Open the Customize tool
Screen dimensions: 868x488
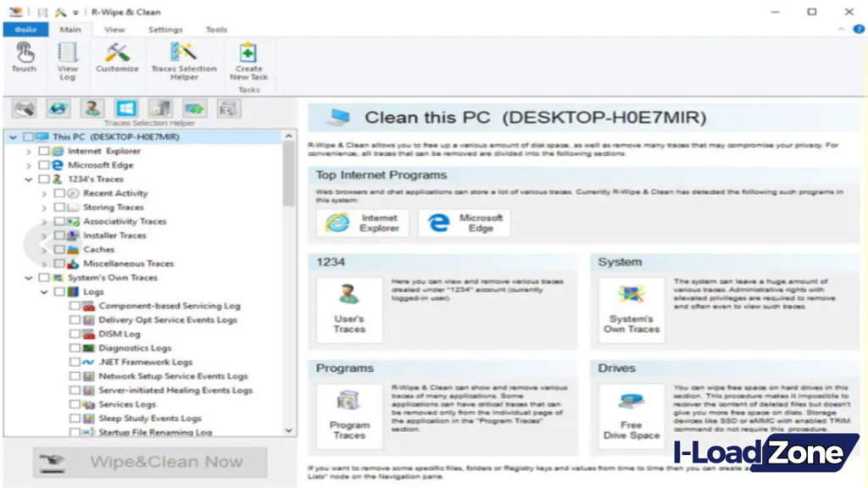pyautogui.click(x=117, y=58)
